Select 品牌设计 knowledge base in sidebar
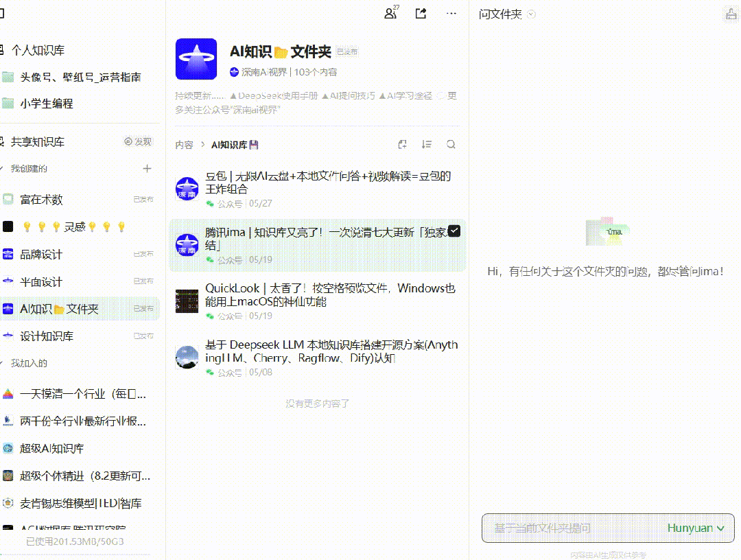This screenshot has height=560, width=741. 41,255
